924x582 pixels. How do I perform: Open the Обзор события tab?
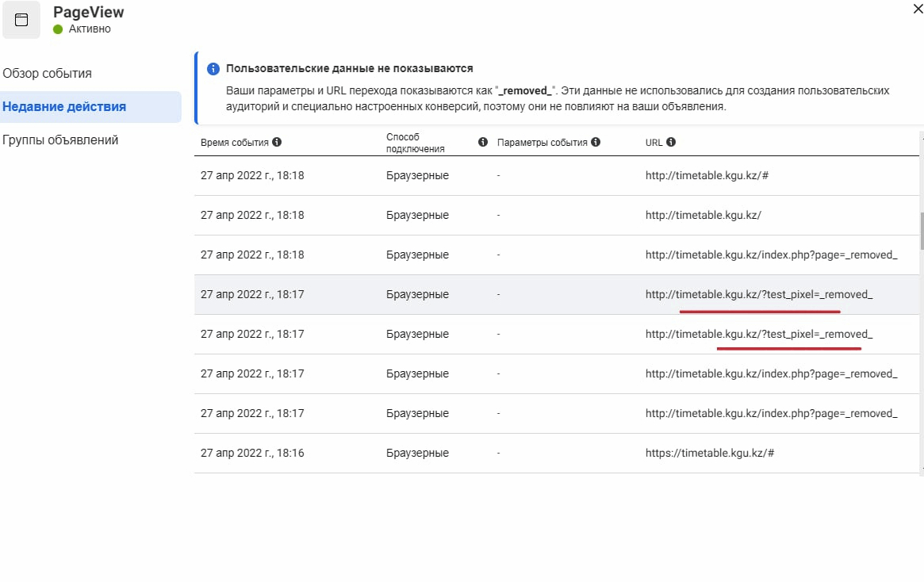coord(48,74)
